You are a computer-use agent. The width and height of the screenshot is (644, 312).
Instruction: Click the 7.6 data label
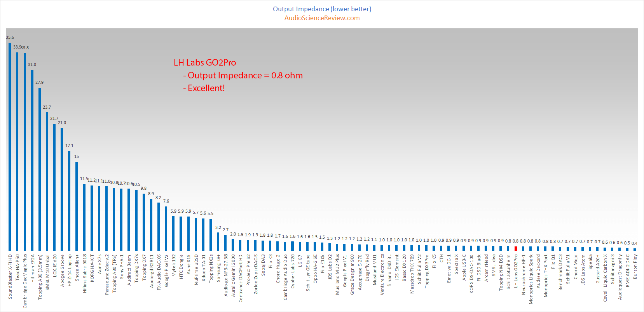click(166, 201)
